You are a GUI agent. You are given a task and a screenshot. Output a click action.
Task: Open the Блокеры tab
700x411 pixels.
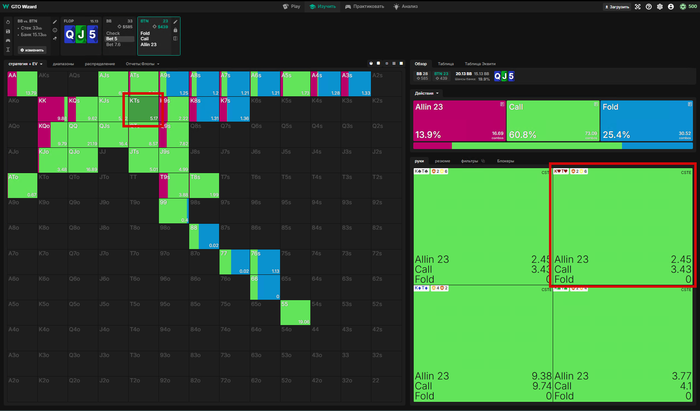tap(505, 161)
